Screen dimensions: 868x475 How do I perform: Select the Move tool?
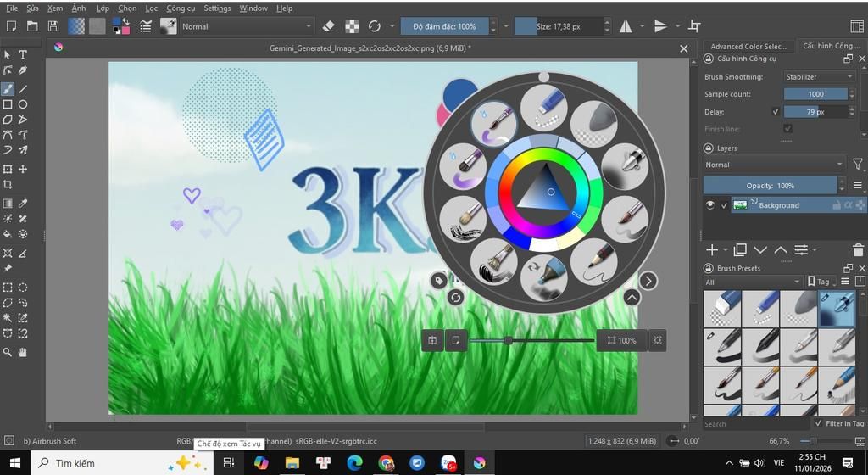(23, 169)
